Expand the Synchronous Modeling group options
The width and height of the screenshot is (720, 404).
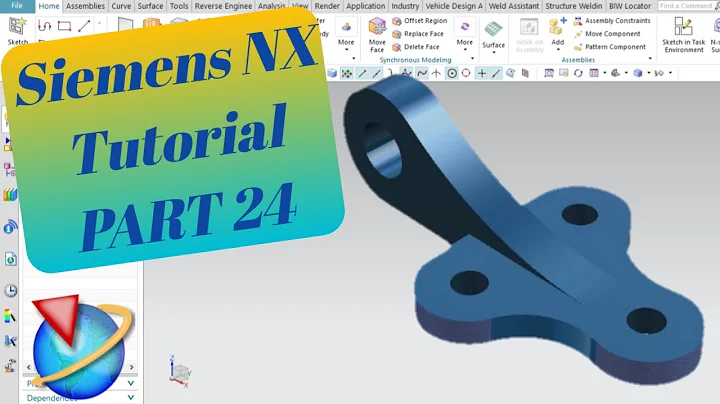tap(472, 59)
